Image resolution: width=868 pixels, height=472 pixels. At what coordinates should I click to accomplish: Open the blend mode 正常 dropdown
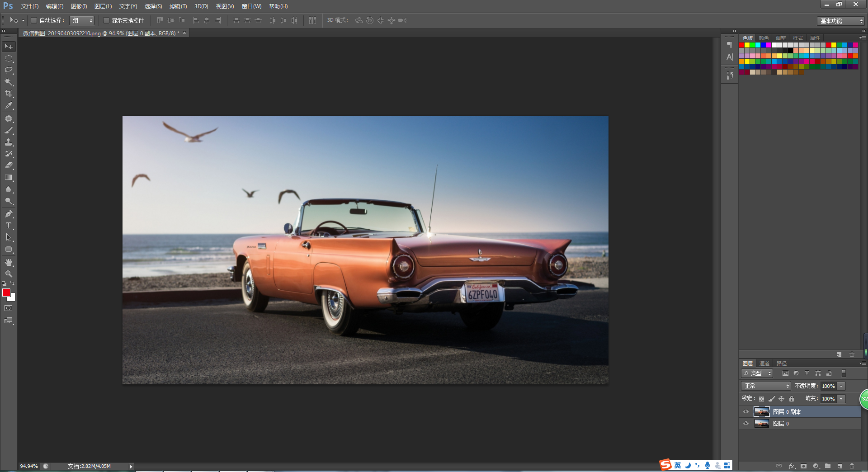pyautogui.click(x=766, y=386)
